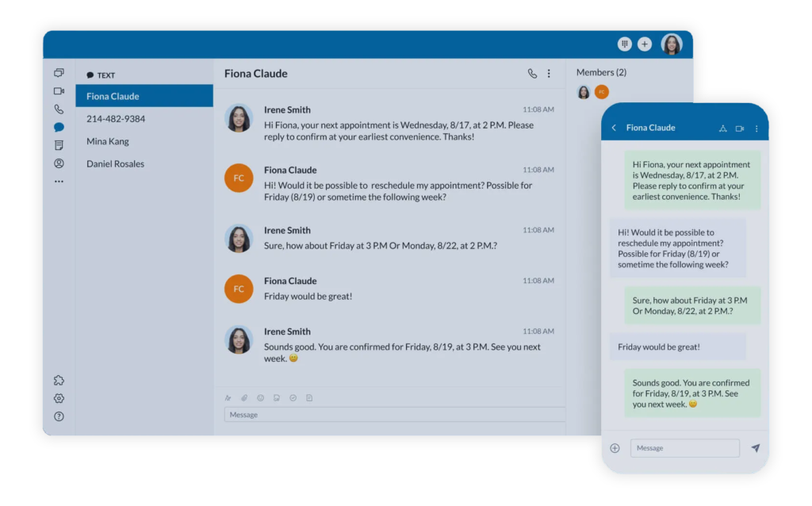Open settings gear in left sidebar
This screenshot has height=506, width=812.
pyautogui.click(x=59, y=399)
